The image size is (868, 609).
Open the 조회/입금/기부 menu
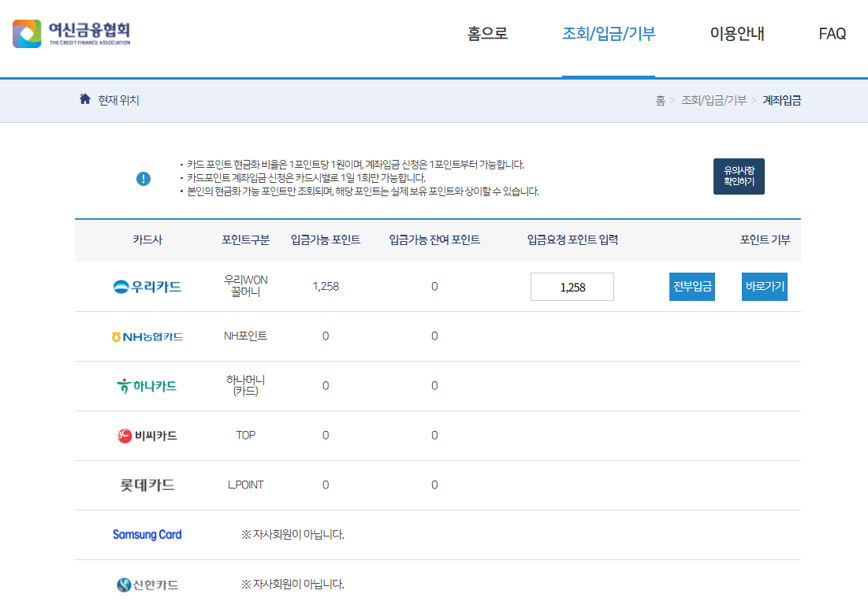click(x=609, y=34)
